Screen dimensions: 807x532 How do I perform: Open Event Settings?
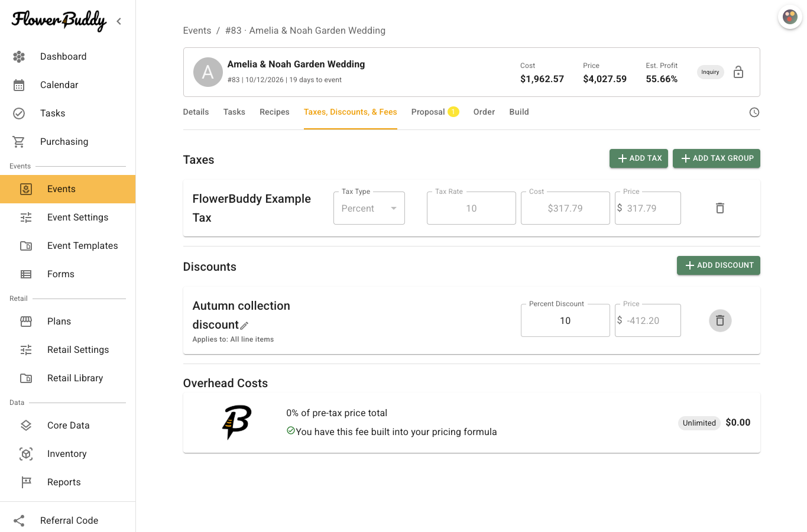67,218
